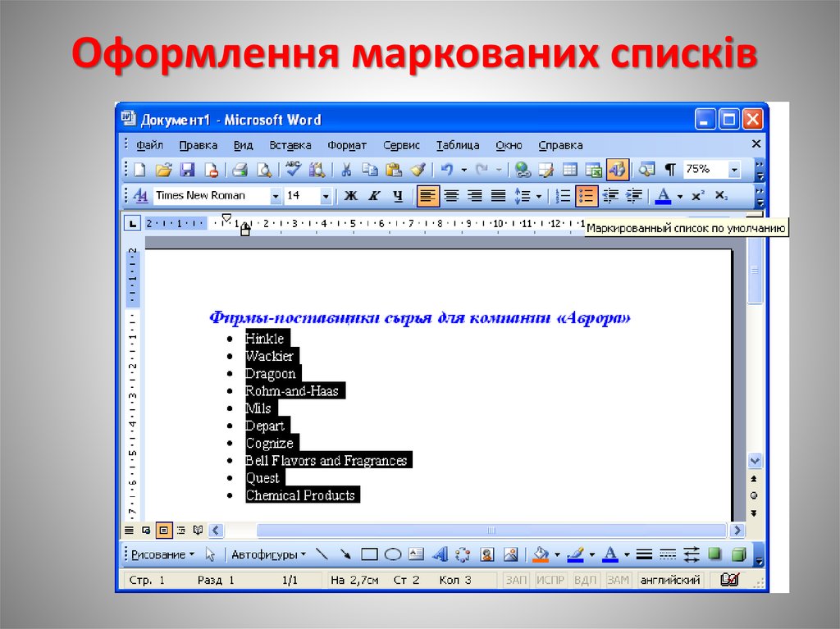Open the Вставка menu

(290, 144)
